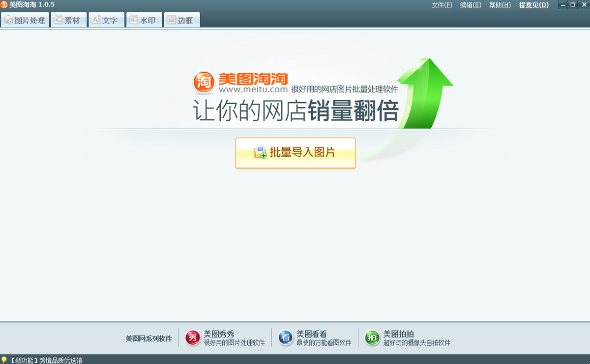Click 提意见(D) to give feedback
Screen dimensions: 590x364
[x=533, y=5]
